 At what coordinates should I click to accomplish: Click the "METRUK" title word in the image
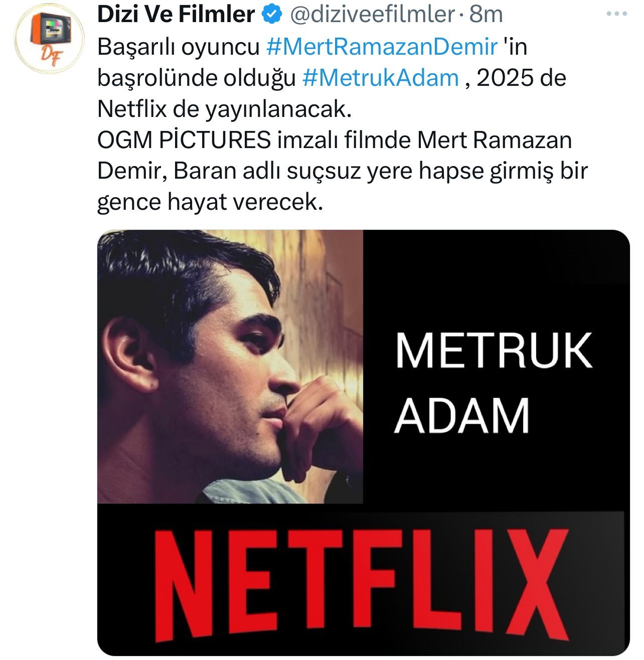tap(494, 351)
